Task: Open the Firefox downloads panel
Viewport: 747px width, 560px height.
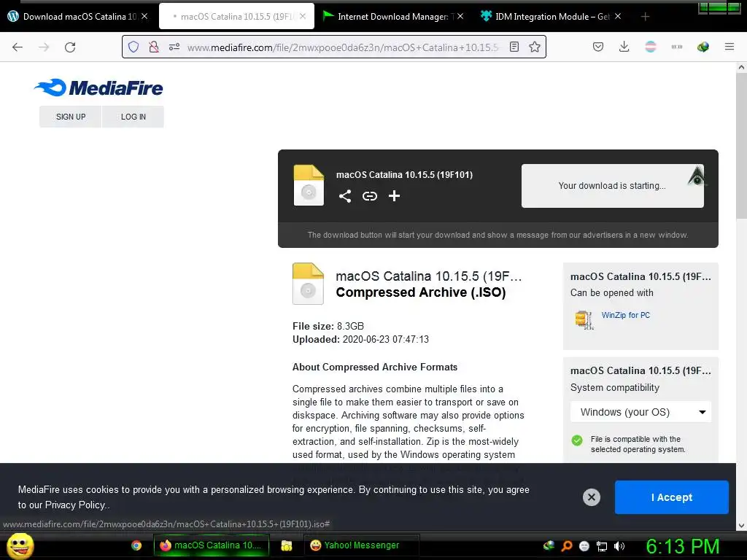Action: [x=624, y=47]
